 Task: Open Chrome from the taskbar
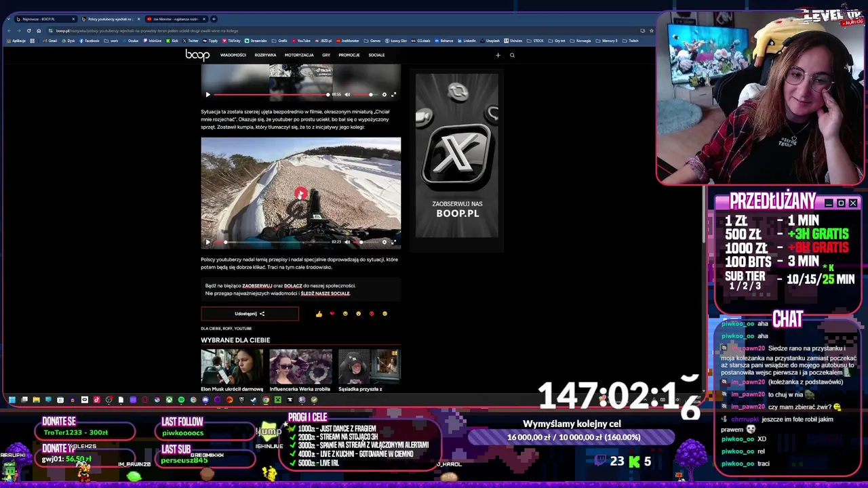266,400
